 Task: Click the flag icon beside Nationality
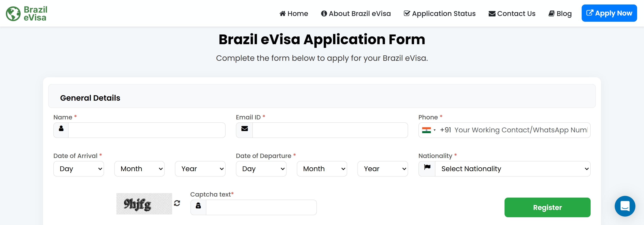click(427, 167)
